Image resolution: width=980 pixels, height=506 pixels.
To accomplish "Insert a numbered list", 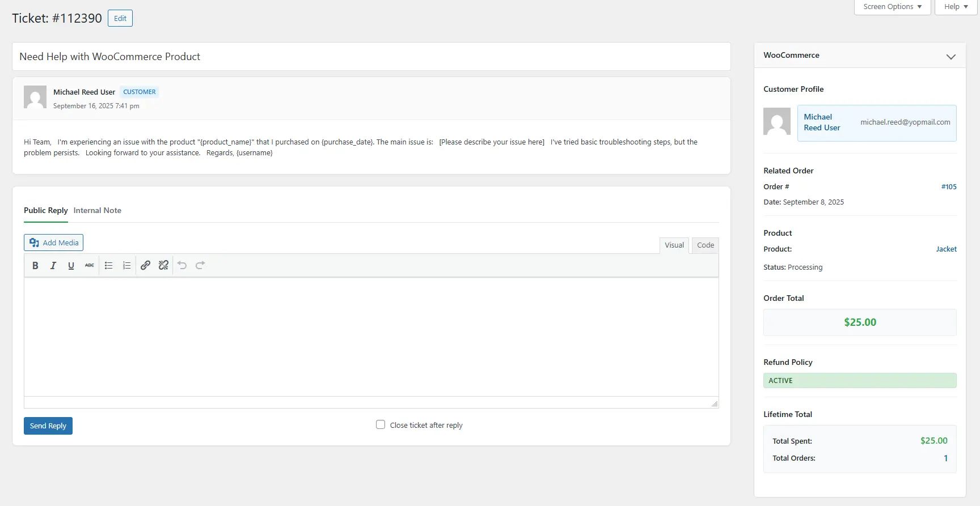I will pyautogui.click(x=126, y=265).
